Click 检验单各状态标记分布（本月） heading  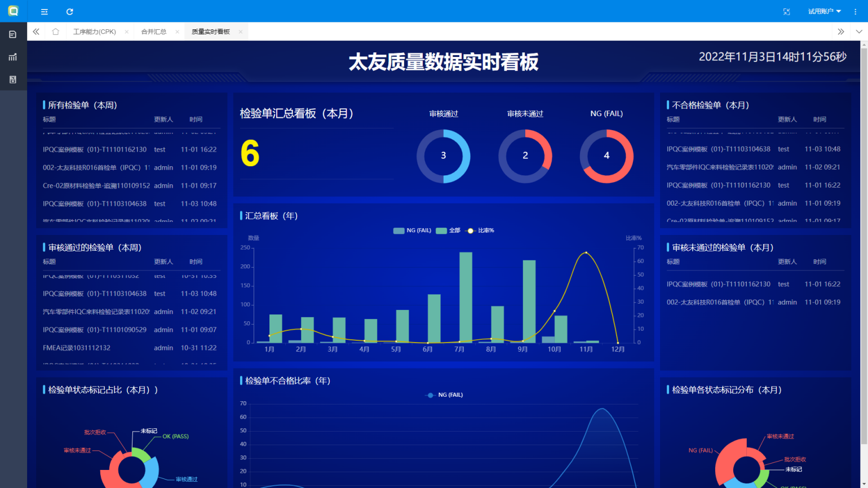pos(727,389)
